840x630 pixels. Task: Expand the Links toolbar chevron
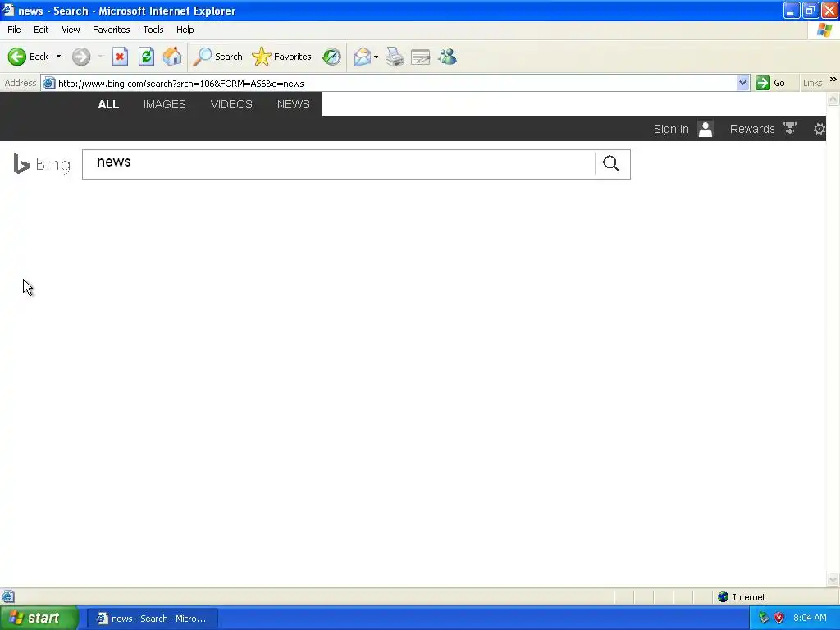(x=833, y=80)
